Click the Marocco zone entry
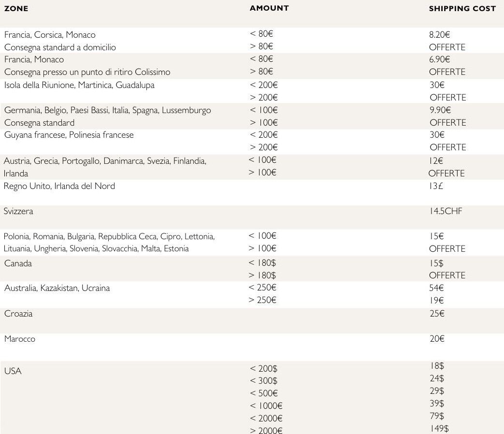The height and width of the screenshot is (434, 504). click(20, 339)
